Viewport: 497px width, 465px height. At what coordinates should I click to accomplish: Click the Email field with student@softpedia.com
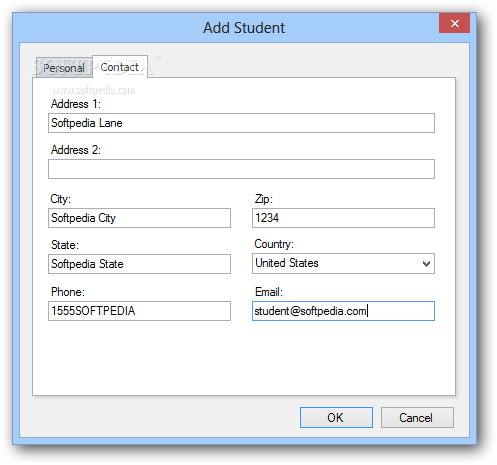point(343,311)
